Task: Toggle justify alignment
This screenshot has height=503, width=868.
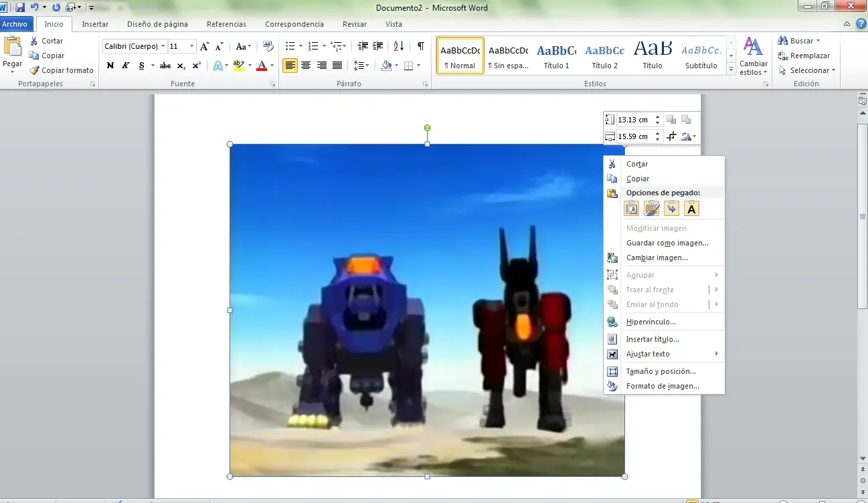Action: click(x=338, y=66)
